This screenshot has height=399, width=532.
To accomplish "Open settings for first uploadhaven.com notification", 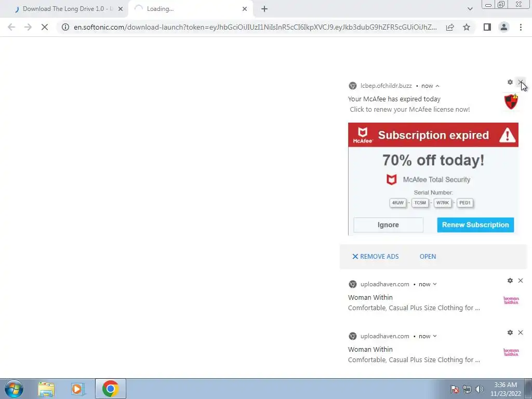I will pos(510,281).
